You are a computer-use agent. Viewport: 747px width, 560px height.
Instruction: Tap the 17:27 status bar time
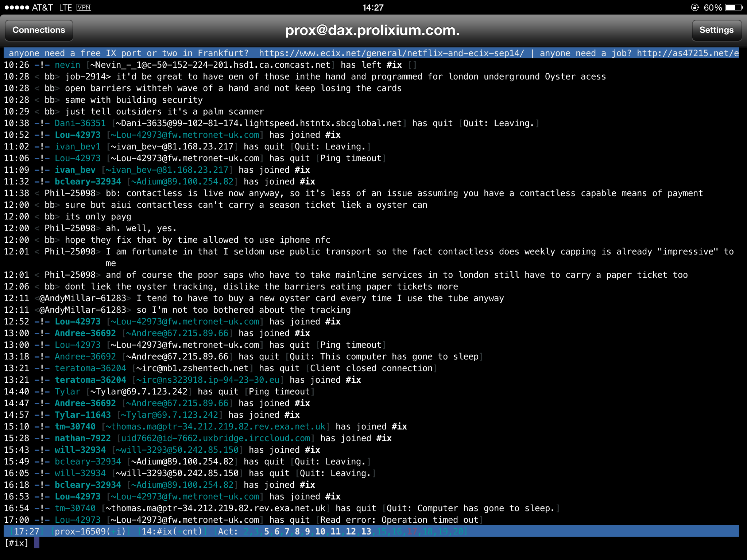(x=27, y=532)
